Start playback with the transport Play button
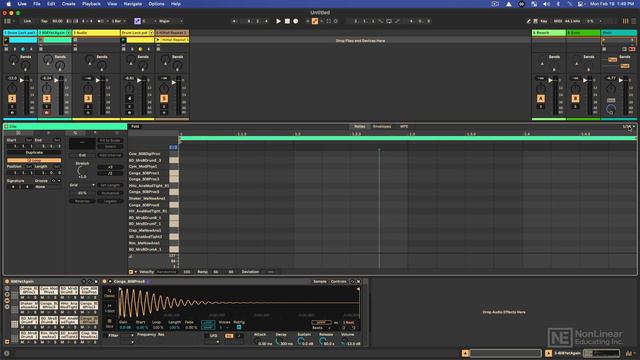The height and width of the screenshot is (360, 640). tap(278, 21)
